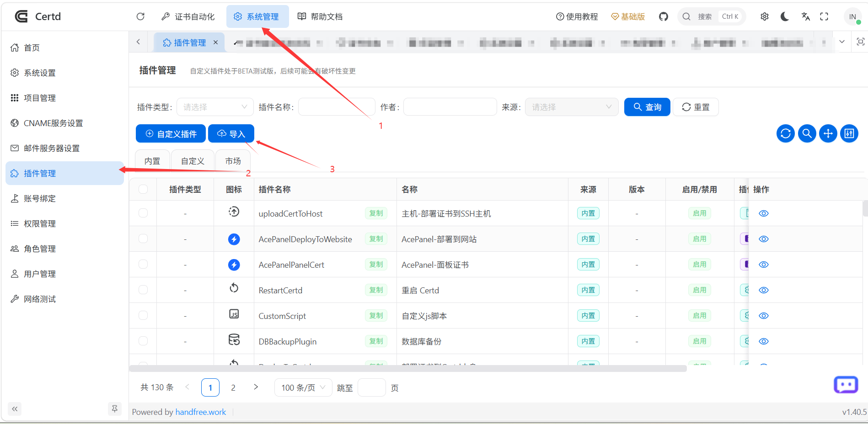Copy the RestartCertd plugin name

(x=376, y=290)
